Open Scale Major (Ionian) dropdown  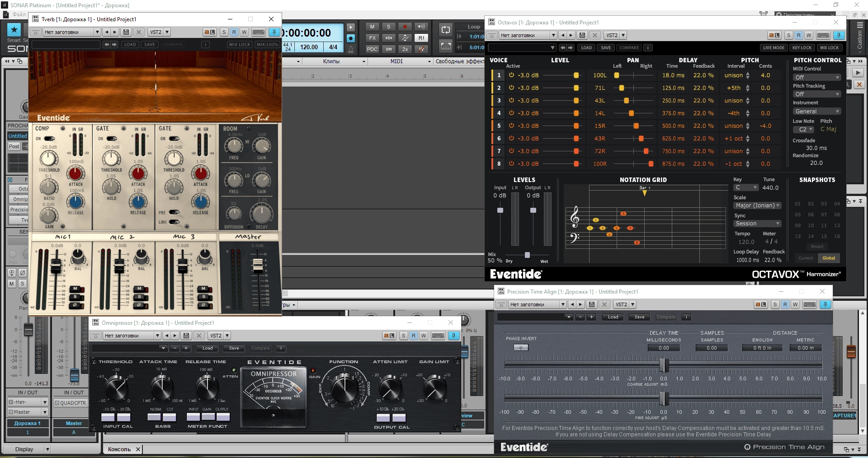pos(757,205)
